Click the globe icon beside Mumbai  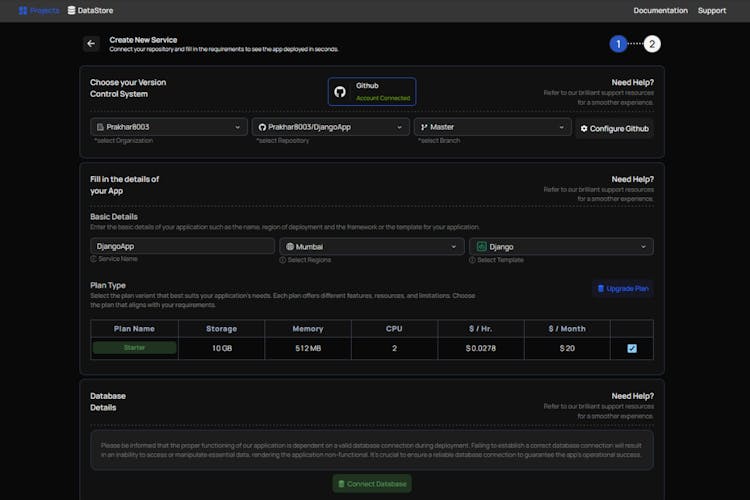click(x=290, y=246)
